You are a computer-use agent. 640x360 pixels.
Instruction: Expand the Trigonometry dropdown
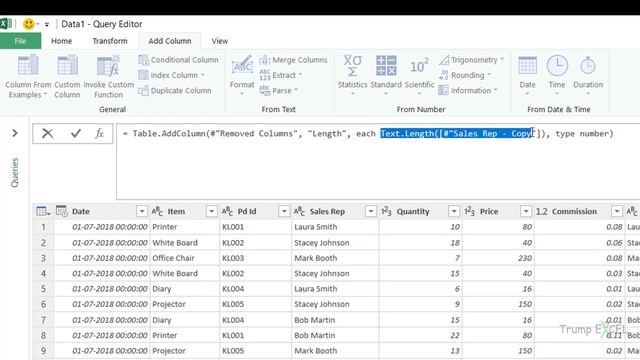click(x=502, y=60)
